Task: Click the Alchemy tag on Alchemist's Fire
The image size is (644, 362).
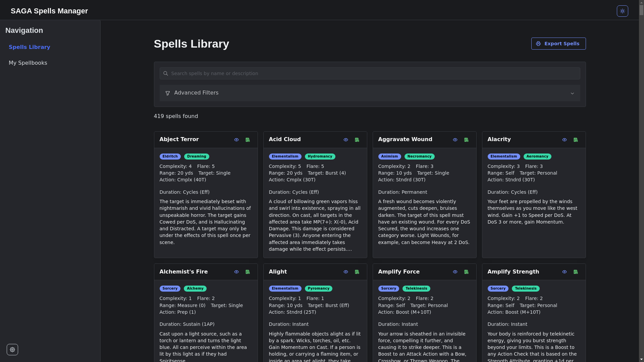Action: (x=195, y=289)
